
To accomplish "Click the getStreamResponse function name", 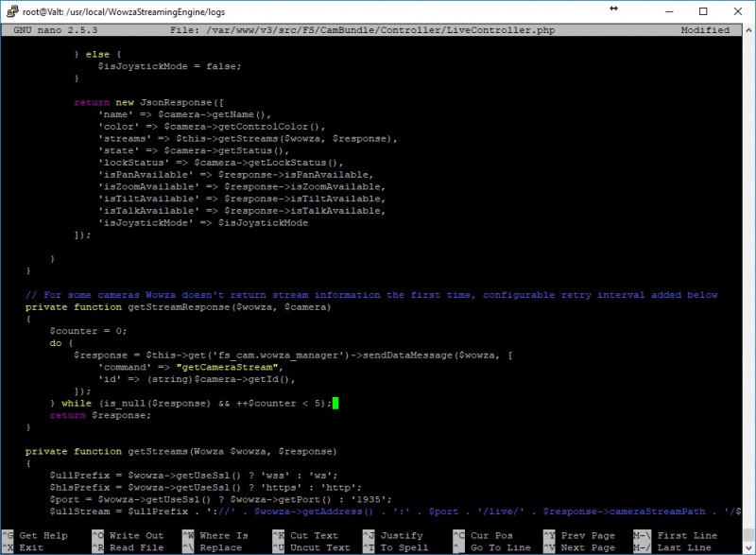I will (179, 307).
